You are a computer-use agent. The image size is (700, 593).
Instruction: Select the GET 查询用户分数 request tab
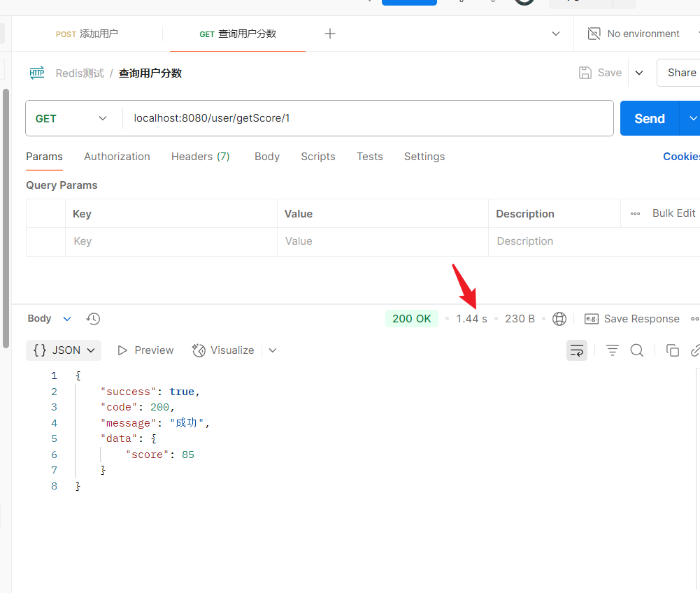pyautogui.click(x=238, y=34)
